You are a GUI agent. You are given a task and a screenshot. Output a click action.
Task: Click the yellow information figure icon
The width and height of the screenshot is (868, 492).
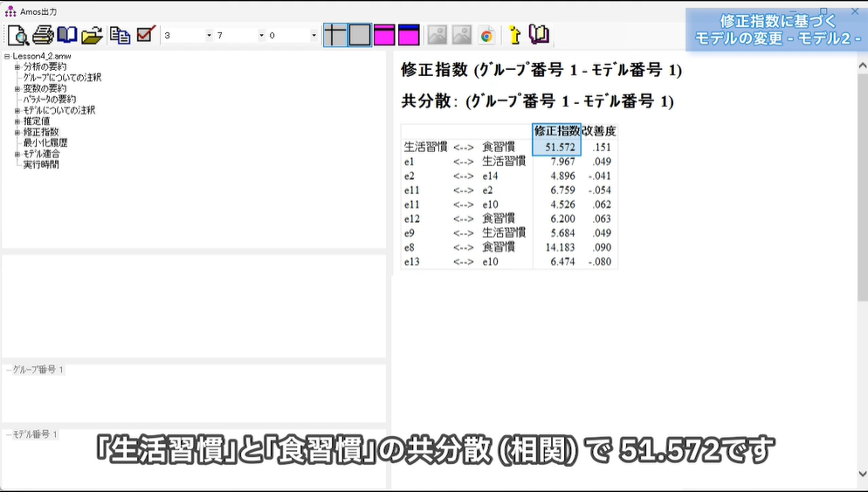coord(515,35)
